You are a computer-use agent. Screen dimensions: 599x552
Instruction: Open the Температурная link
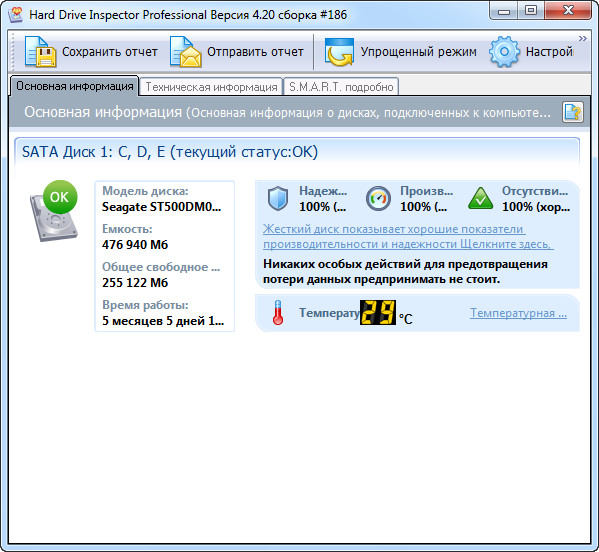(x=518, y=313)
